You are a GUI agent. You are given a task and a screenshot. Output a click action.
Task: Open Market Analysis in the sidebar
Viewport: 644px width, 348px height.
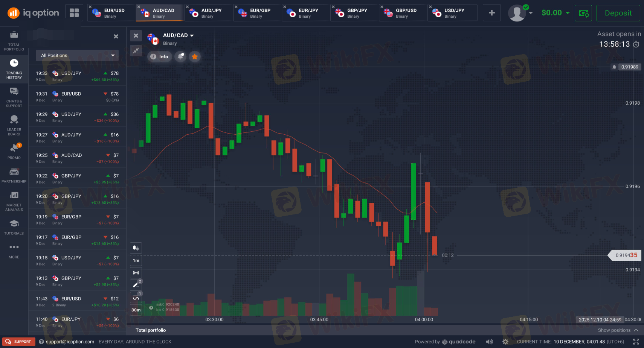click(x=14, y=201)
